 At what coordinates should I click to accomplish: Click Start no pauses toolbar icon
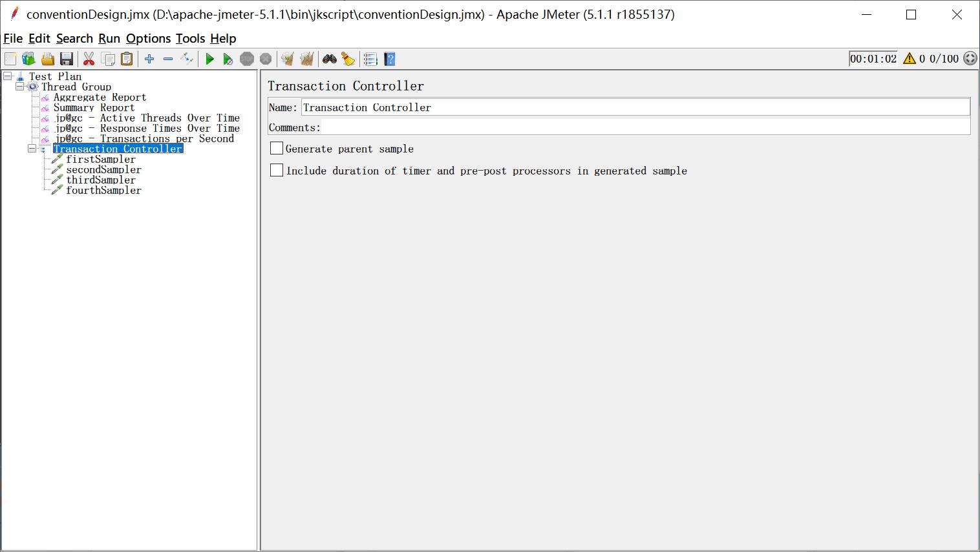228,59
